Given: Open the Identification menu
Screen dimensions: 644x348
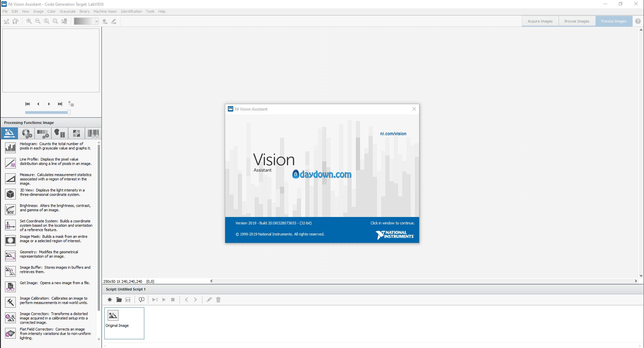Looking at the screenshot, I should (131, 11).
